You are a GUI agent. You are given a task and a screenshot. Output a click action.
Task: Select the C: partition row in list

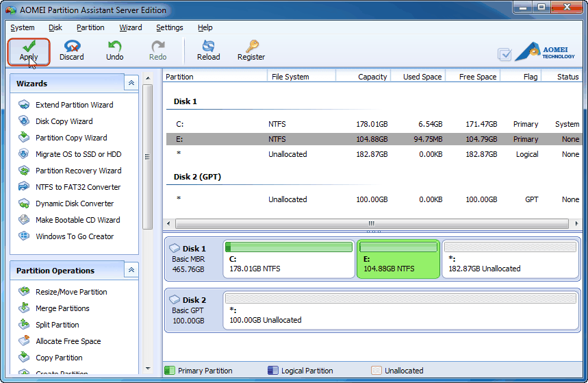tap(374, 124)
